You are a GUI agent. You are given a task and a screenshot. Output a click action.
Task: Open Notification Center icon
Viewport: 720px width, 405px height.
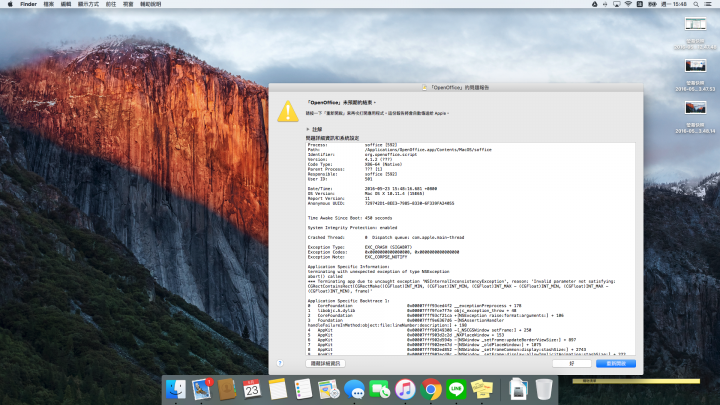[x=709, y=4]
